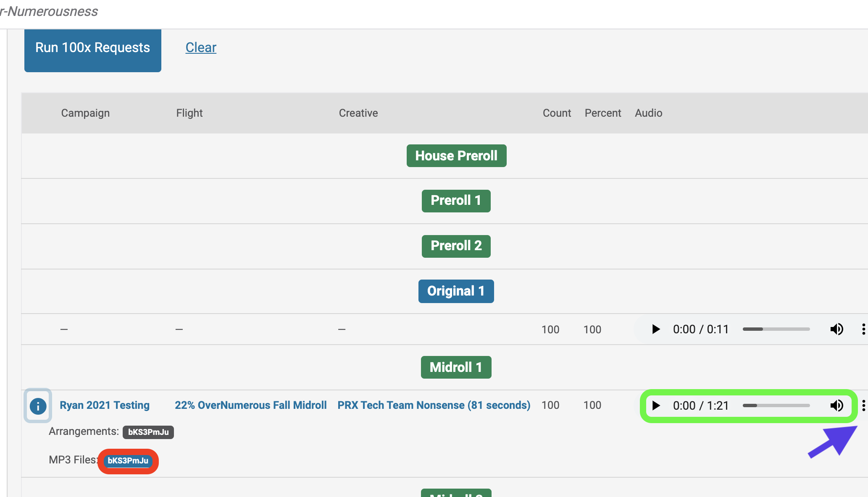Click the Clear link
The height and width of the screenshot is (497, 868).
pos(201,47)
